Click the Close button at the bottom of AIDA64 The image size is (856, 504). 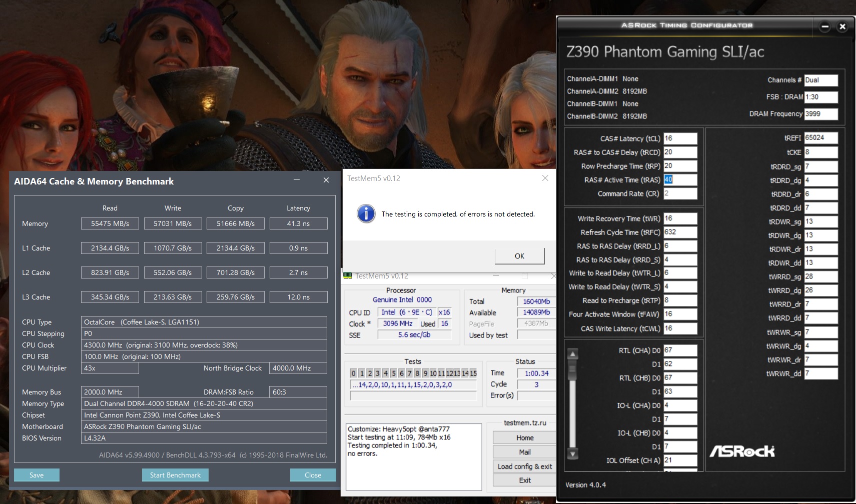313,475
